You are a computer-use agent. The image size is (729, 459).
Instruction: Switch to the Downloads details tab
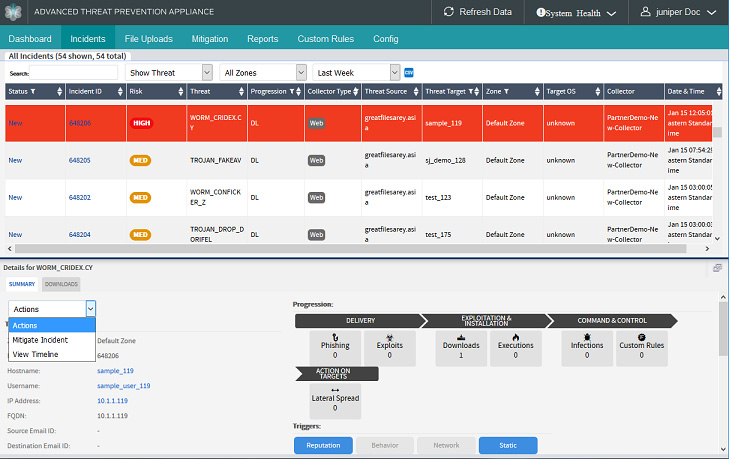coord(61,284)
